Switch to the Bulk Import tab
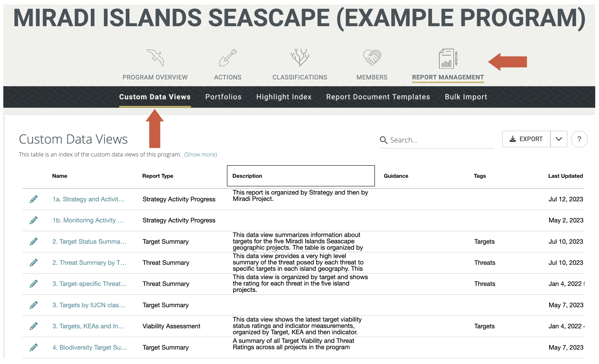This screenshot has width=599, height=364. pyautogui.click(x=465, y=97)
